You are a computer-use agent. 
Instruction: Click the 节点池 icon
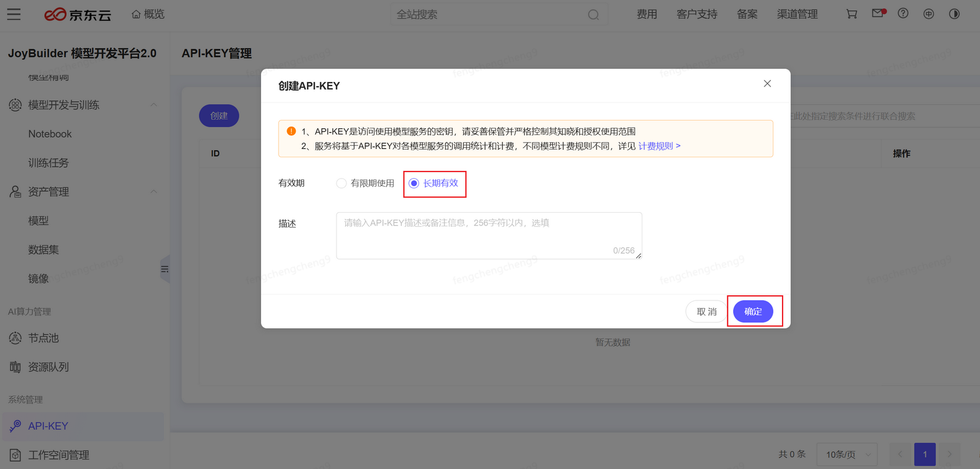pos(15,338)
